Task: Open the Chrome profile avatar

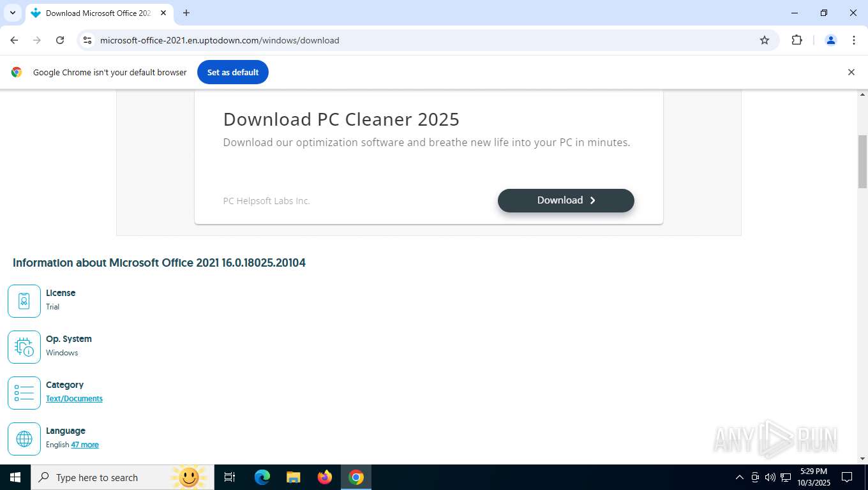Action: pyautogui.click(x=831, y=40)
